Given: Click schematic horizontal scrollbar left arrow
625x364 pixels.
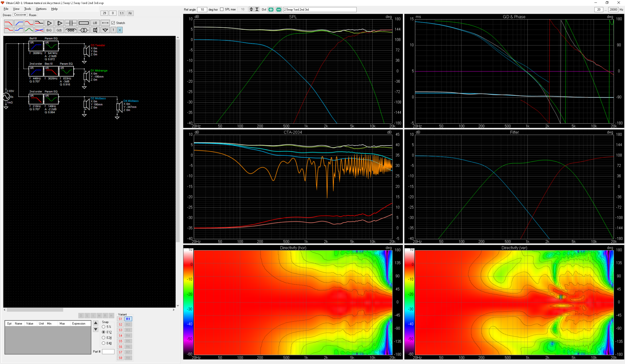Looking at the screenshot, I should (5, 310).
